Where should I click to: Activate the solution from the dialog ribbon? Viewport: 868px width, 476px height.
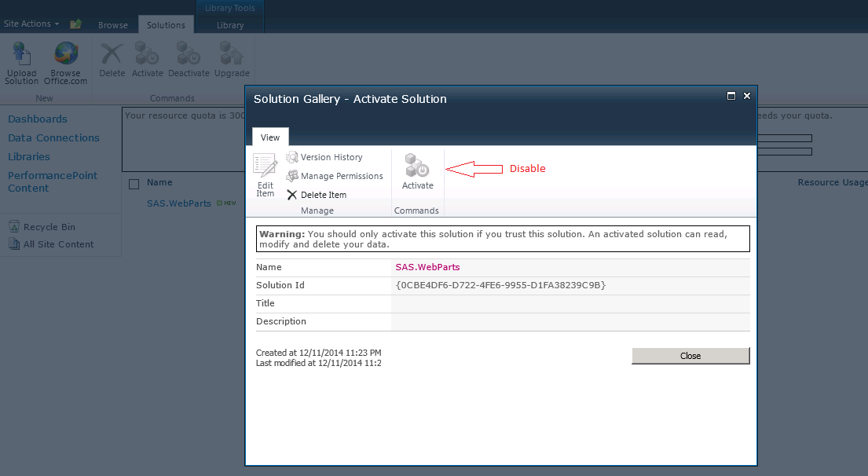(417, 172)
